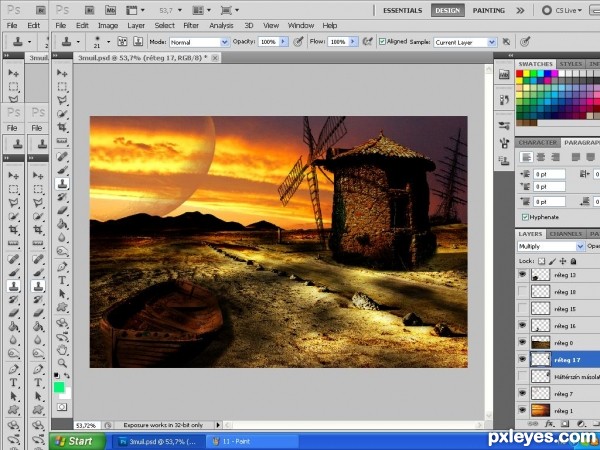Open the Filter menu
Image resolution: width=600 pixels, height=450 pixels.
click(191, 26)
